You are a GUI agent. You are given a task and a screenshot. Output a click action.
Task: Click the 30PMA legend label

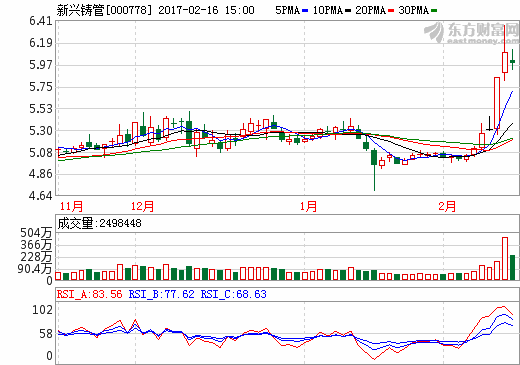click(x=413, y=10)
